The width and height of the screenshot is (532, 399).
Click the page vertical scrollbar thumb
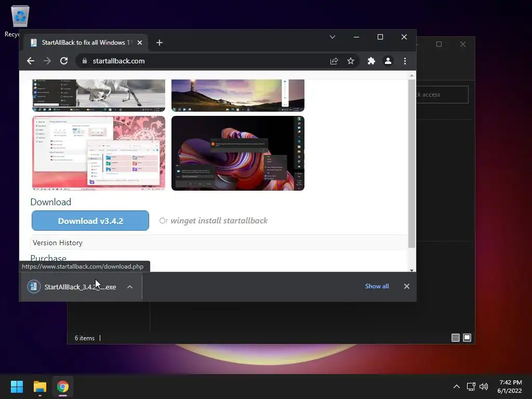point(411,164)
